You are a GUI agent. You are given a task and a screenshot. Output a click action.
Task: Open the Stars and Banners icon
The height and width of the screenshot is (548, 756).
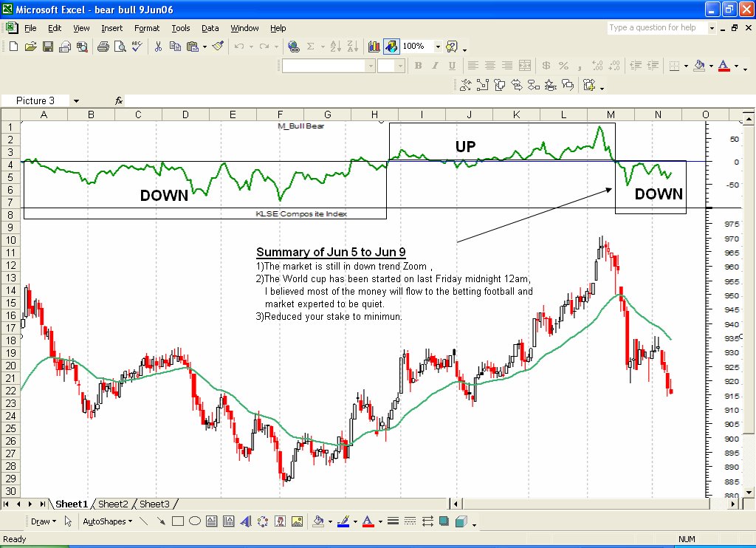coord(550,86)
